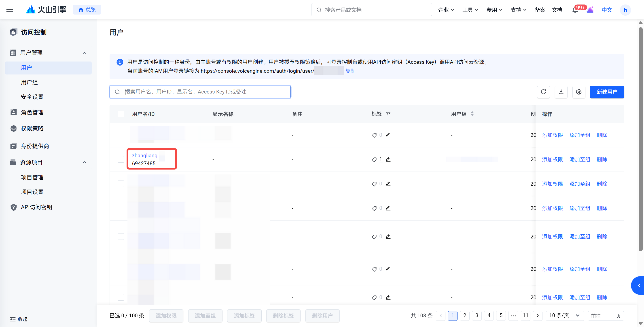
Task: Toggle the select-all checkbox in table header
Action: [121, 114]
